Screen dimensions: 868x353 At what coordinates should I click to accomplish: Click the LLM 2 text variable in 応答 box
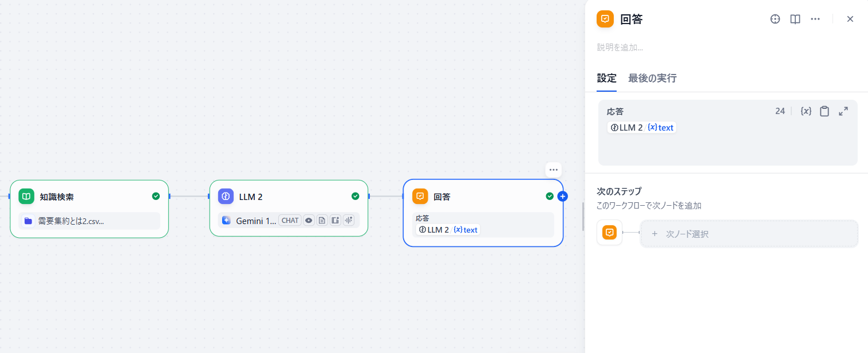tap(642, 127)
